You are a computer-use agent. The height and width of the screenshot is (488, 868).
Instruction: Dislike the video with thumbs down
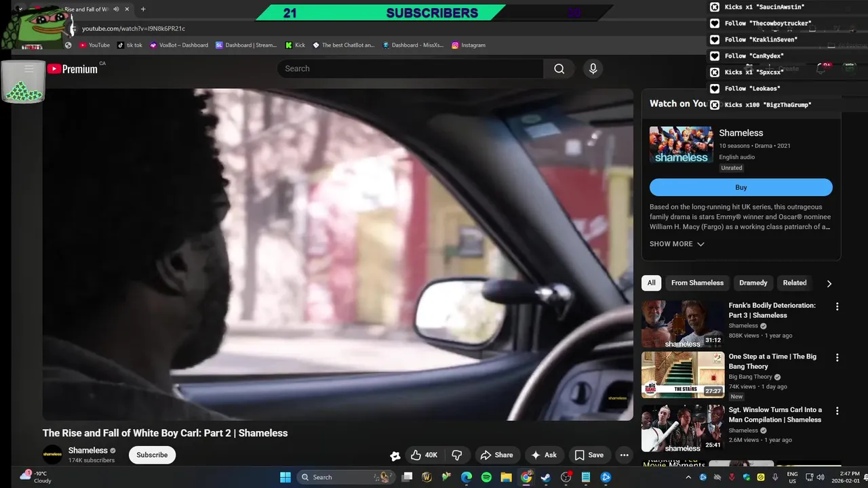[x=457, y=455]
